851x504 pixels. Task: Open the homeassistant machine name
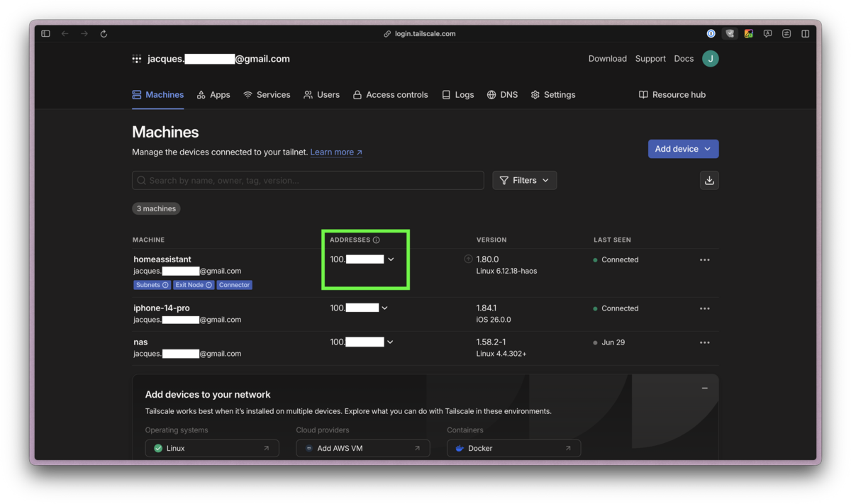click(x=162, y=259)
